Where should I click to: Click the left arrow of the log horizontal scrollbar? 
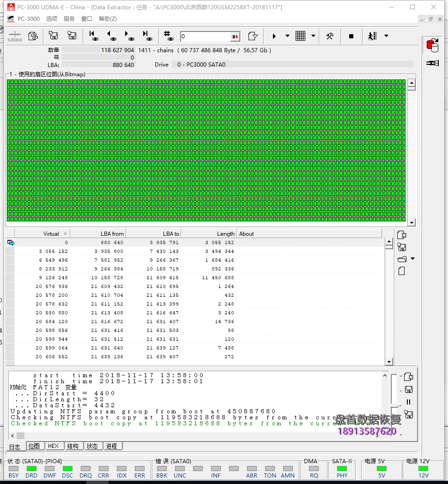[x=12, y=435]
